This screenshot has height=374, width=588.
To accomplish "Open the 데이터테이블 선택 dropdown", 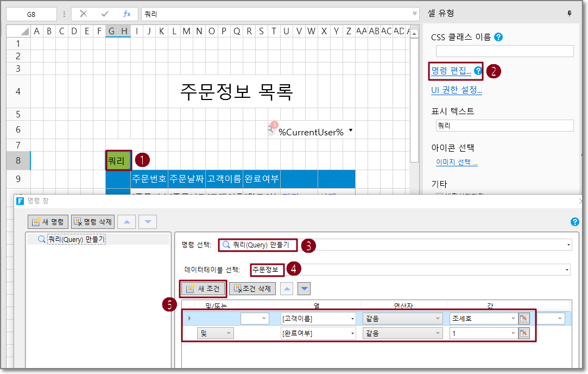I will pos(567,269).
